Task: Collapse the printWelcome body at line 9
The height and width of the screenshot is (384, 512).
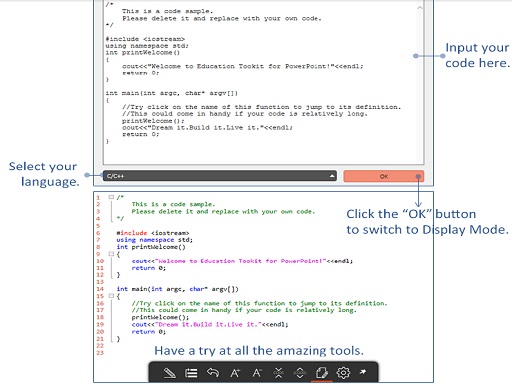Action: click(111, 254)
